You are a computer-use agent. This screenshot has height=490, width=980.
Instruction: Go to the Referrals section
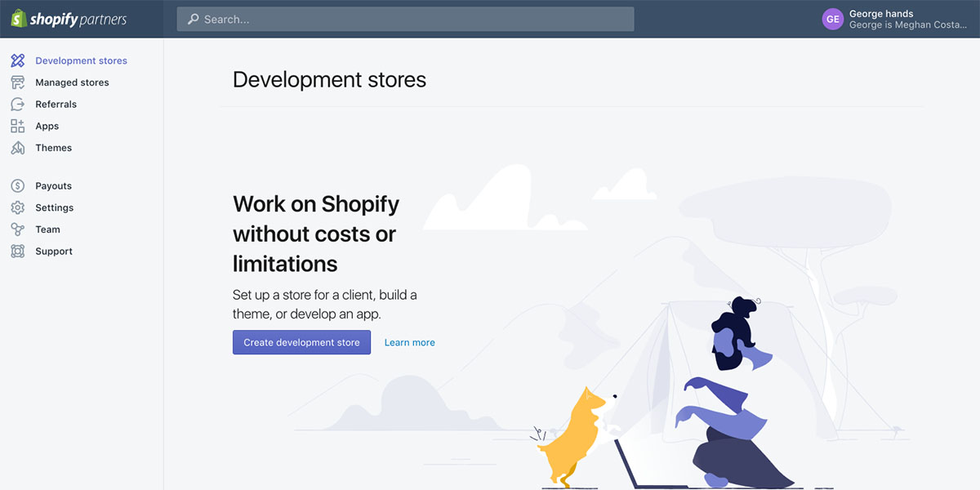click(x=56, y=105)
